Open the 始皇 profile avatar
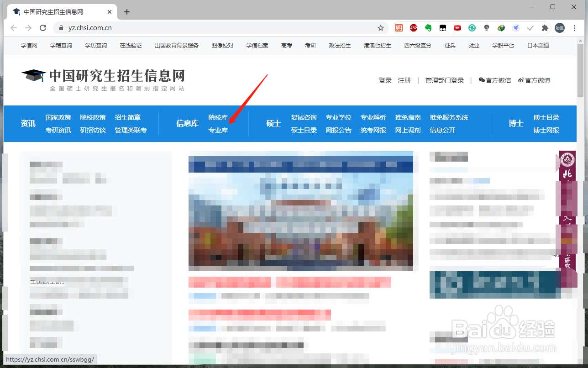Screen dimensions: 588x368 point(560,28)
